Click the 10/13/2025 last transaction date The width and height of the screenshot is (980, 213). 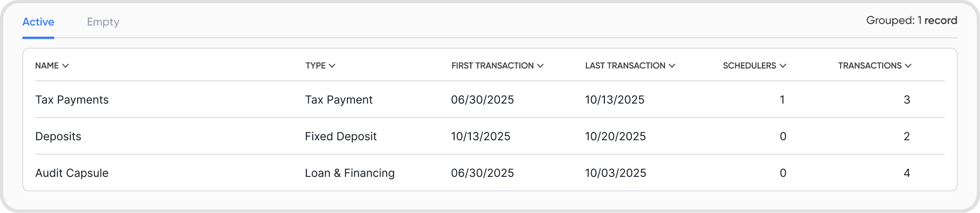[614, 100]
